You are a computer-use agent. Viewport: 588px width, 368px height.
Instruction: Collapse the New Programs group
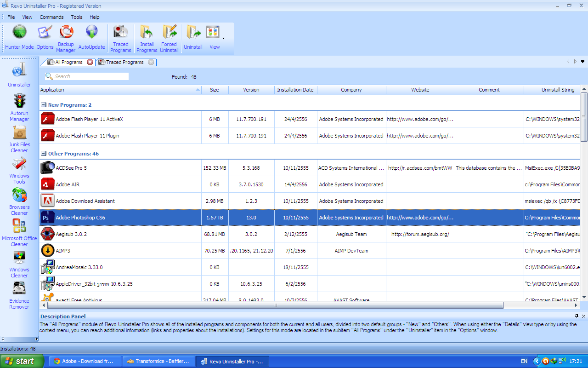click(44, 105)
